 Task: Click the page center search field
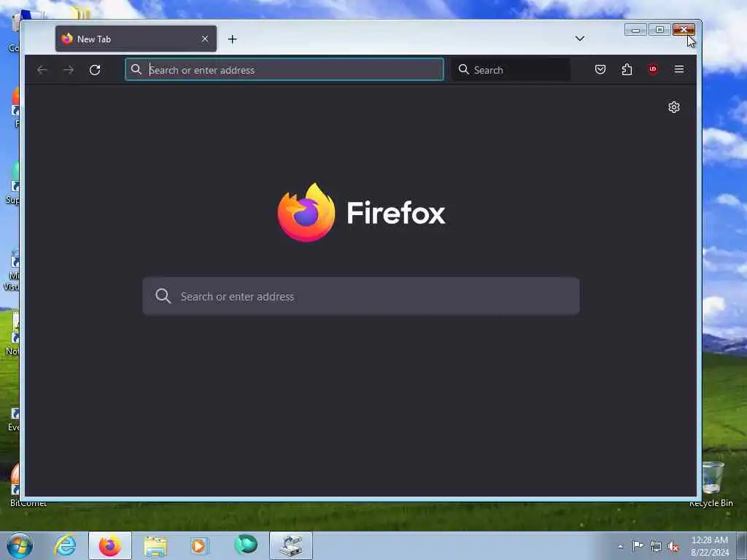[x=361, y=296]
